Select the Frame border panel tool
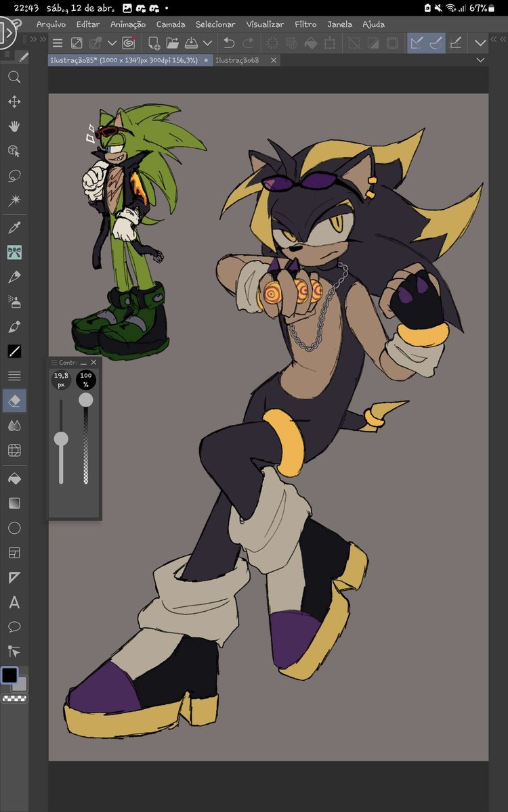Image resolution: width=508 pixels, height=812 pixels. point(14,553)
